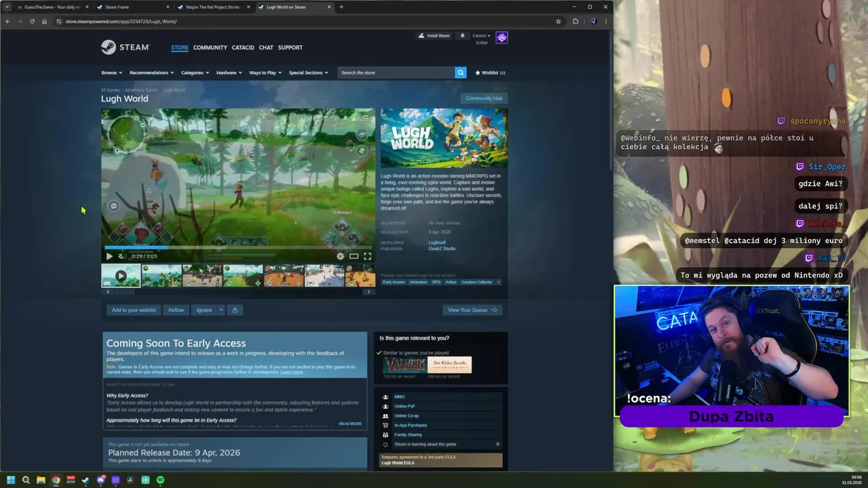Switch to the Steam Frame tab

[132, 7]
